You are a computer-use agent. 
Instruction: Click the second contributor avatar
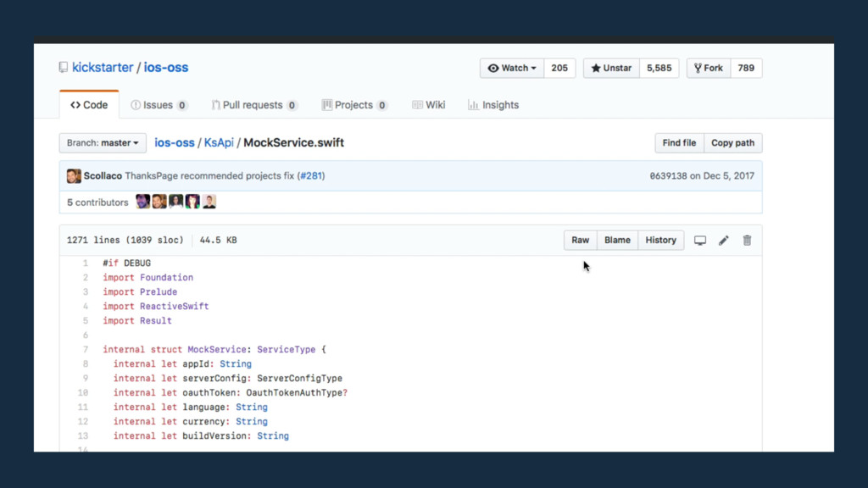click(159, 202)
